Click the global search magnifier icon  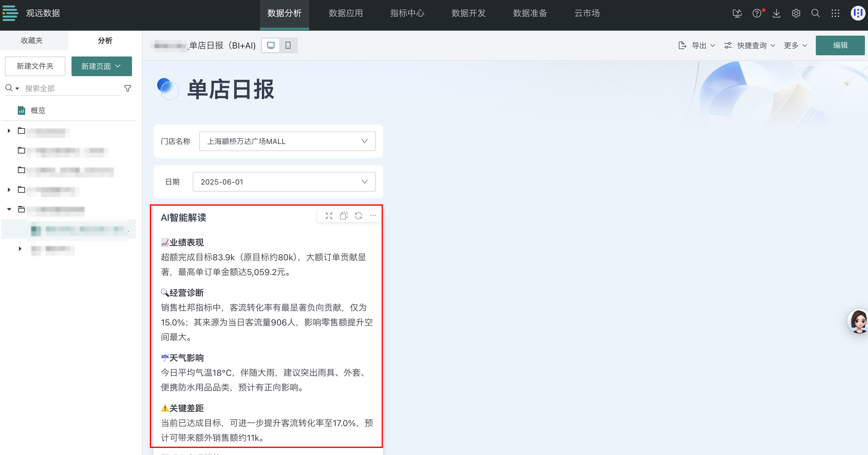pyautogui.click(x=816, y=13)
